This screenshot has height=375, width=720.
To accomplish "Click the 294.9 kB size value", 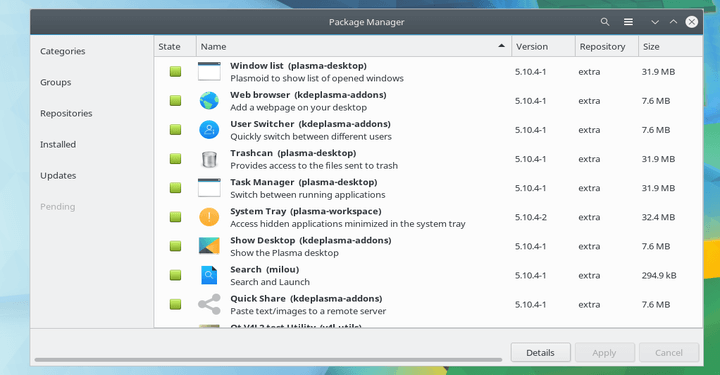I will click(x=659, y=275).
